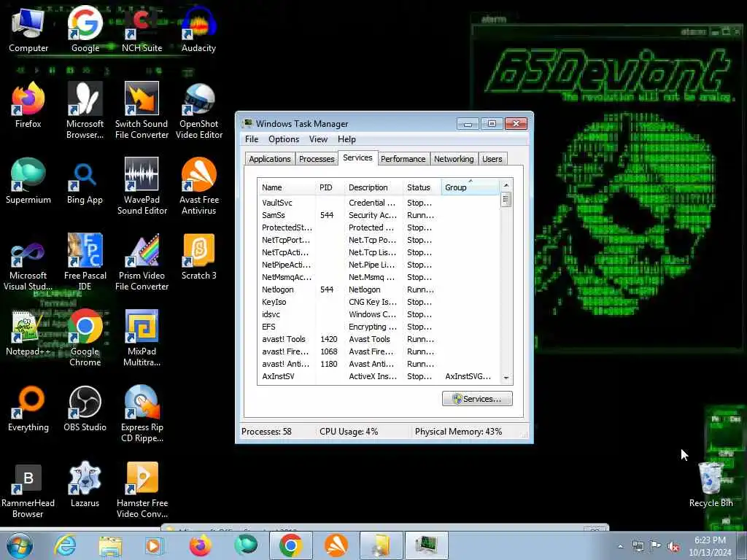Screen dimensions: 747x560
Task: Select the Netlogon service row
Action: click(x=379, y=289)
